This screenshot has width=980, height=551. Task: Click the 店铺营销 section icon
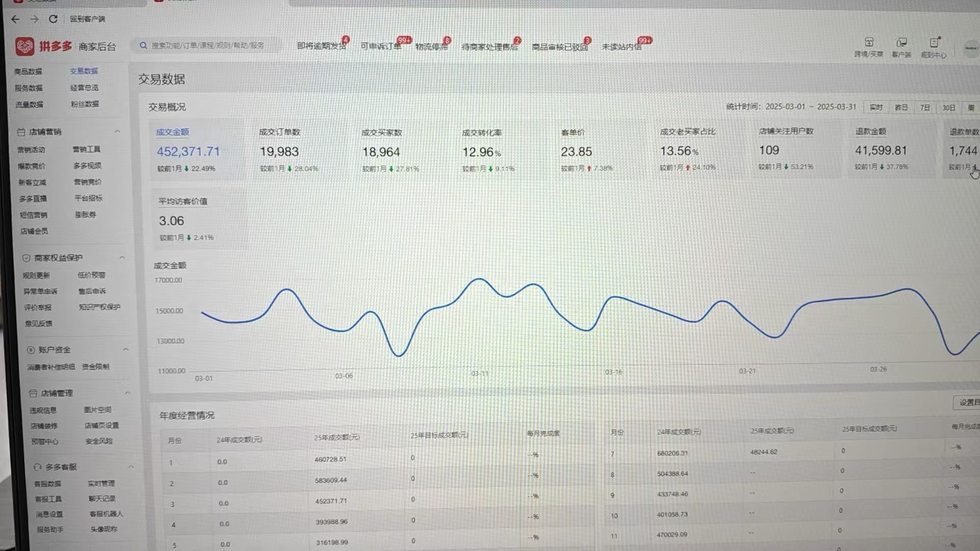(x=21, y=132)
